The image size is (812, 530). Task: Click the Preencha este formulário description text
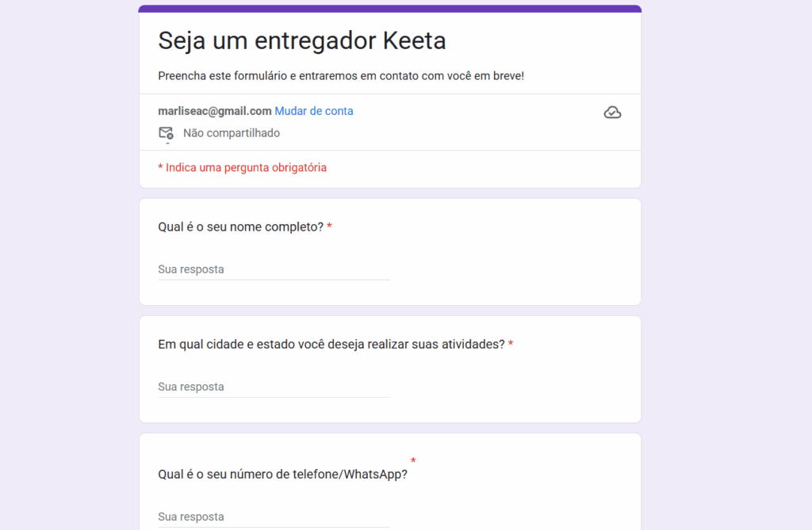[x=341, y=76]
